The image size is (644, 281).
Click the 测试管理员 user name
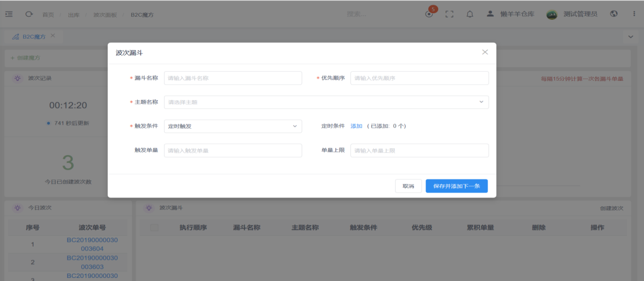[x=580, y=14]
